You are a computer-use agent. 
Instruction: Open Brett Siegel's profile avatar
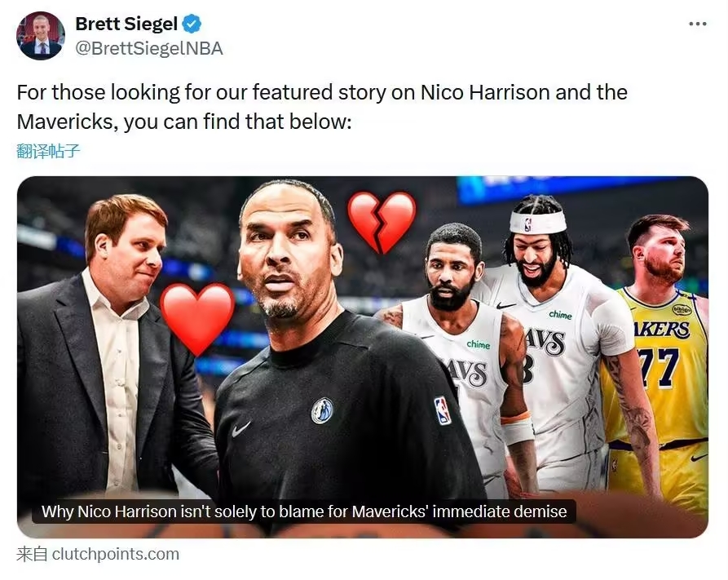(40, 36)
